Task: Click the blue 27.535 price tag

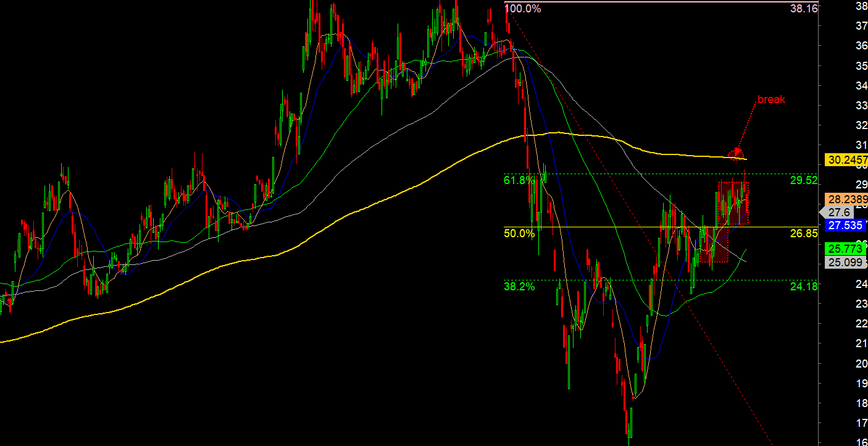Action: tap(845, 225)
